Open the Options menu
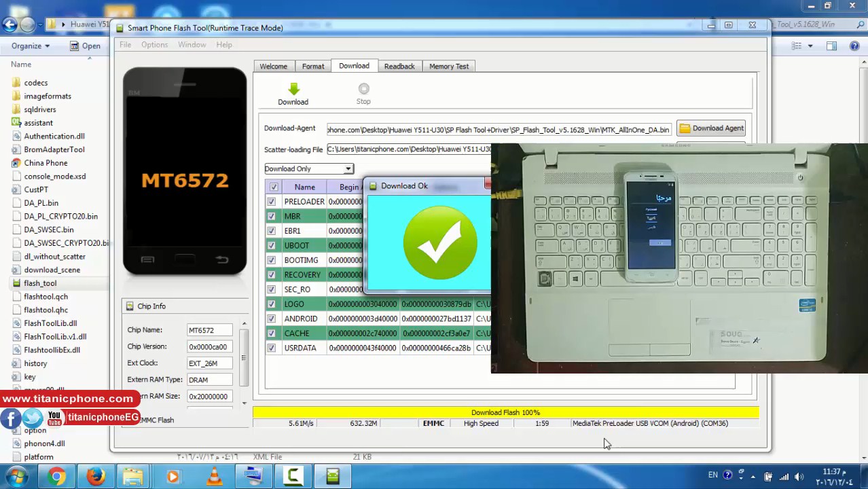This screenshot has height=489, width=868. [154, 45]
